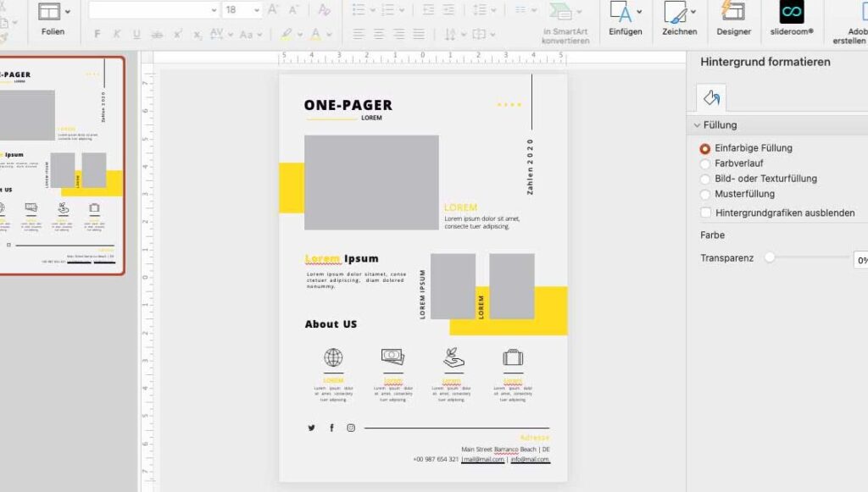Click the Transparenz slider handle
This screenshot has width=868, height=492.
[x=770, y=257]
